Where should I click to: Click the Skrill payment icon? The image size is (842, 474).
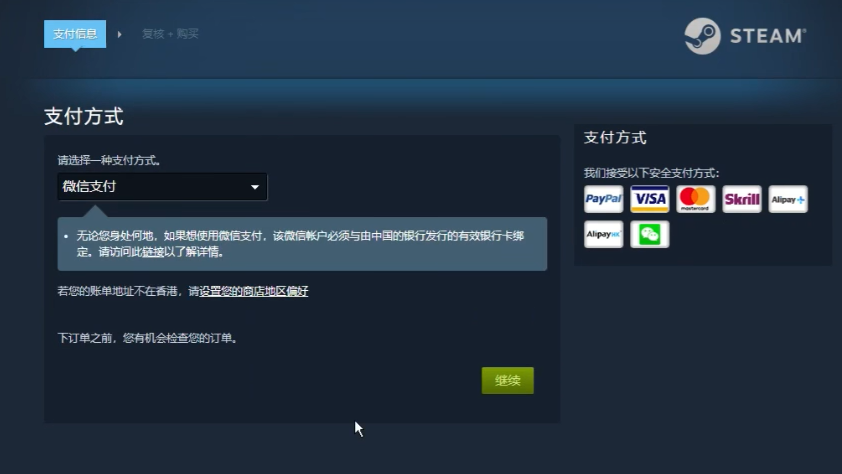click(742, 199)
